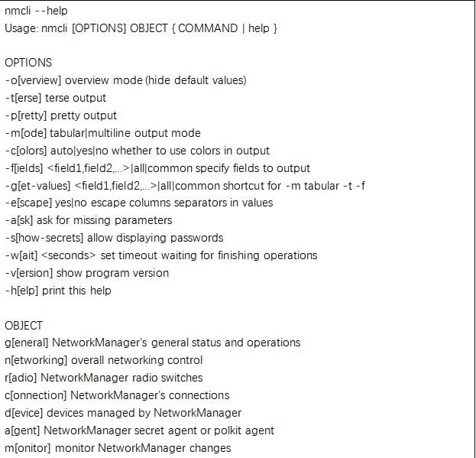476x458 pixels.
Task: Select the -o[verview] overview mode line
Action: 125,80
